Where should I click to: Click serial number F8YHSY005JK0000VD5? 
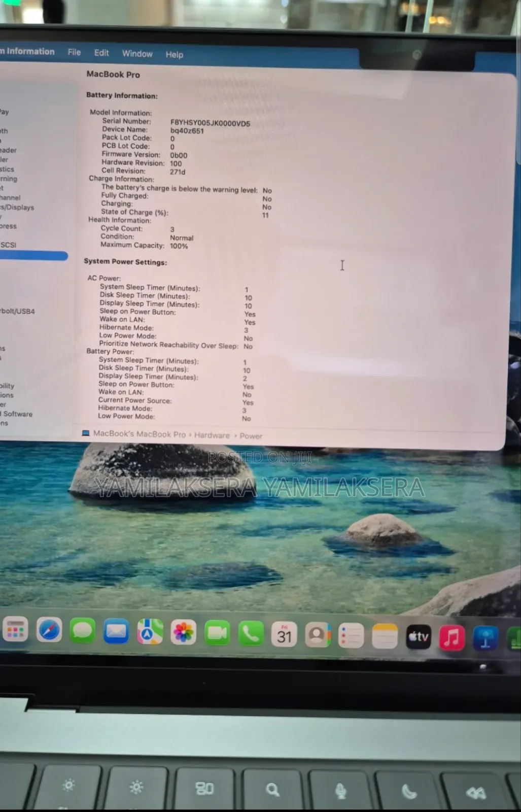(210, 123)
